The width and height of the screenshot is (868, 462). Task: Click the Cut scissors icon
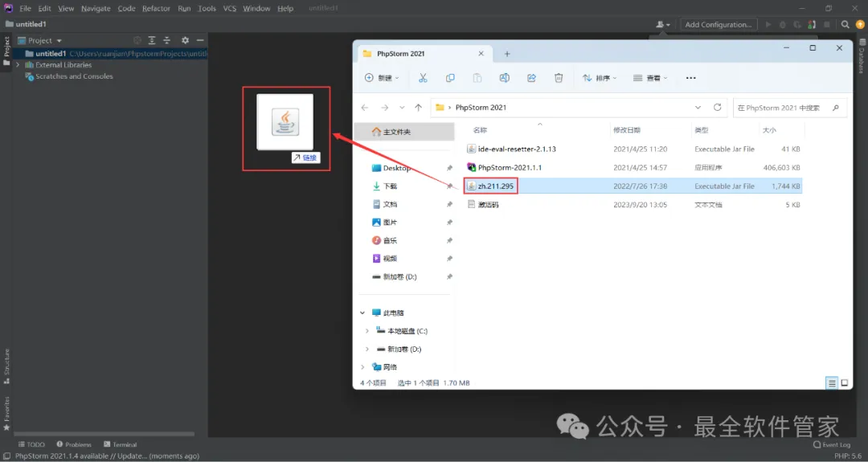pyautogui.click(x=423, y=78)
